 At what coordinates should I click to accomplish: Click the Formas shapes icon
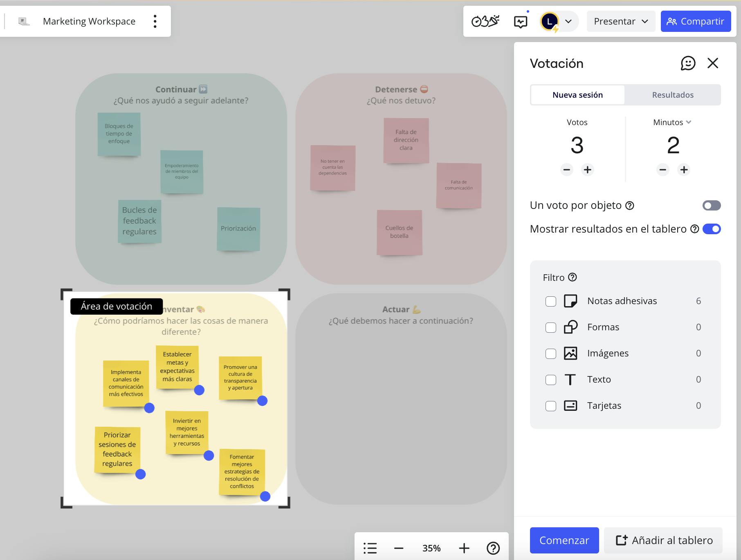570,327
